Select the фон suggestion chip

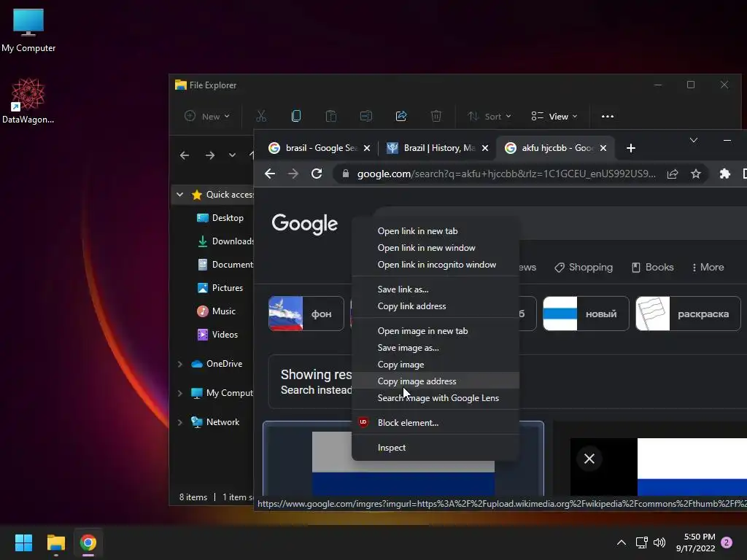[x=306, y=314]
